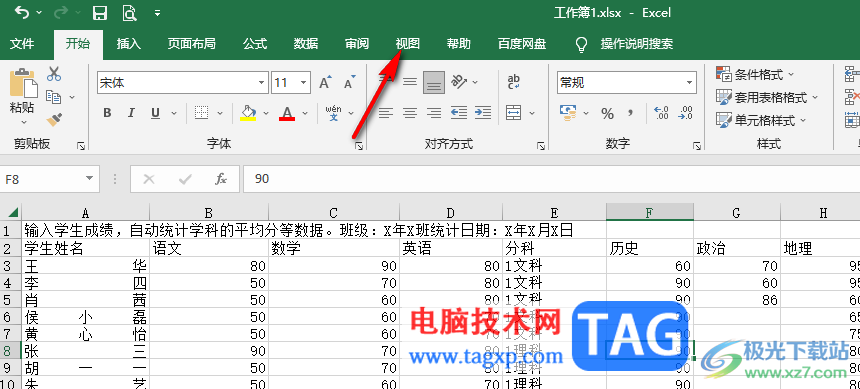Click Tell Me lightbulb icon
Image resolution: width=860 pixels, height=389 pixels.
pyautogui.click(x=582, y=44)
